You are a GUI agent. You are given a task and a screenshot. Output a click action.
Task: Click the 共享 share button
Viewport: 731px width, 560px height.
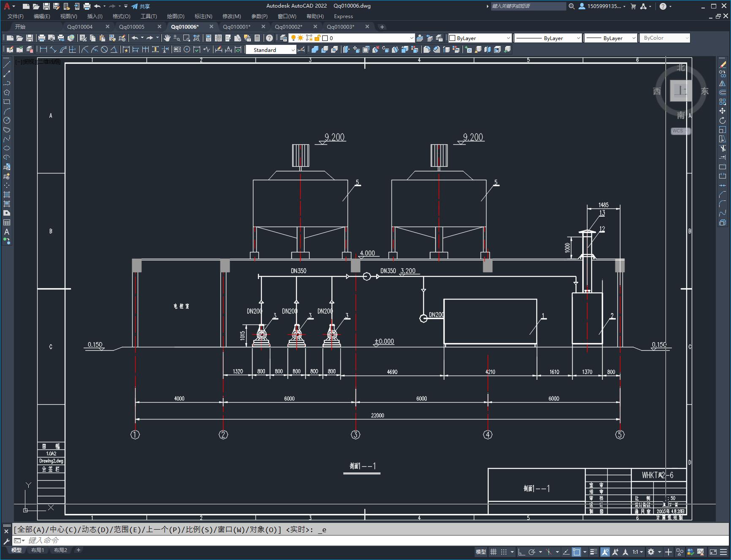coord(141,6)
